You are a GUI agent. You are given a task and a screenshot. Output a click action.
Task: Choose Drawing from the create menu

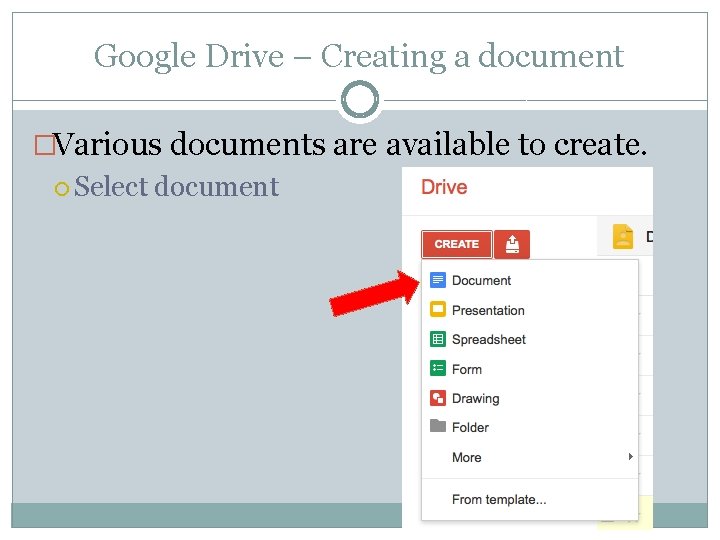pos(475,399)
